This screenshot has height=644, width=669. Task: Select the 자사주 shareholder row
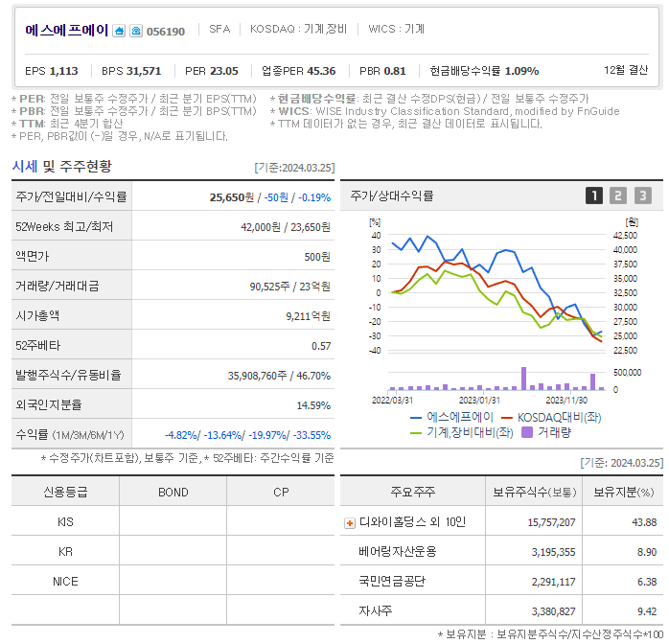pyautogui.click(x=501, y=611)
